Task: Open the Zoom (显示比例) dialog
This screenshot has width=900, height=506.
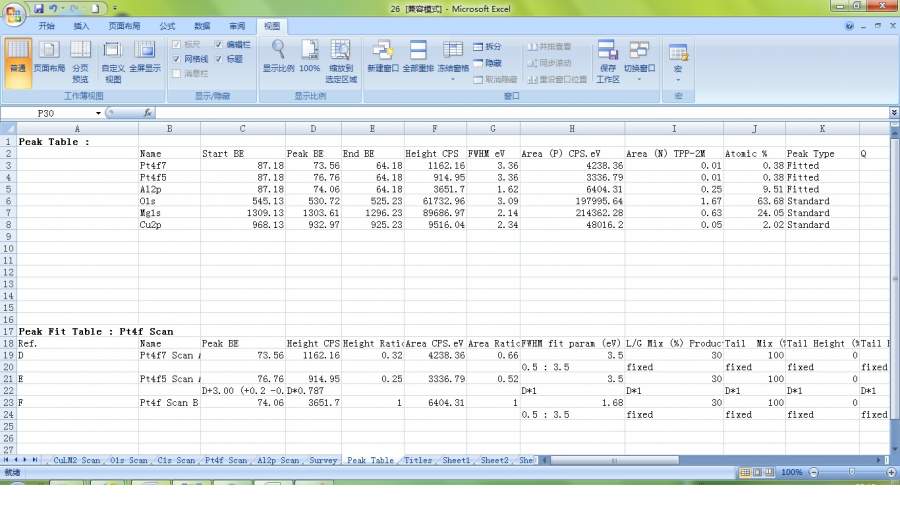Action: (x=278, y=56)
